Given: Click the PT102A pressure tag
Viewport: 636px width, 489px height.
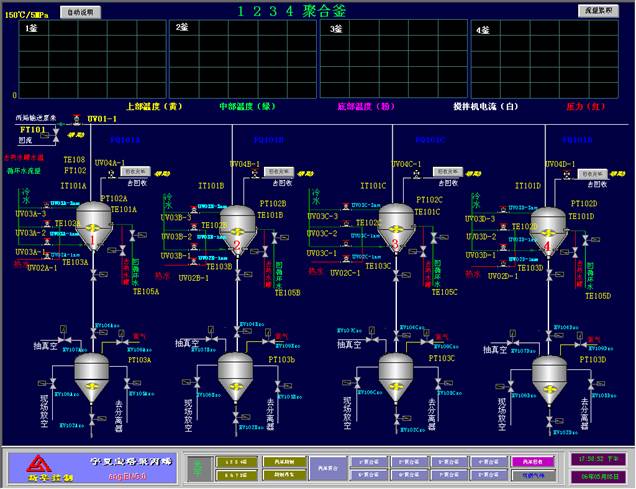Looking at the screenshot, I should pos(114,198).
